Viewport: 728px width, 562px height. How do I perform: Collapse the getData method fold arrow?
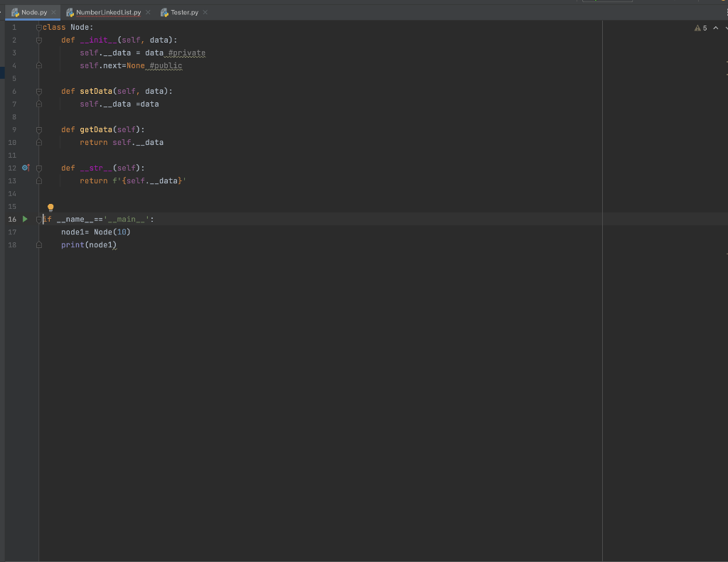[x=40, y=129]
